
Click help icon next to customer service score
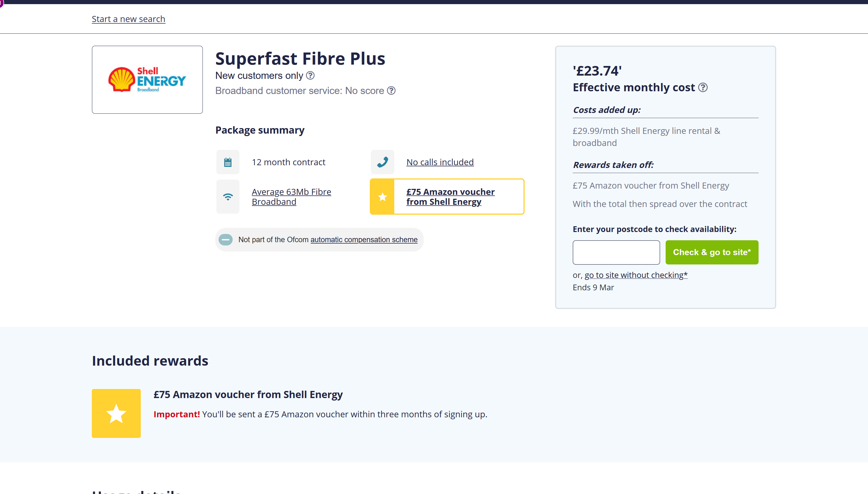coord(391,91)
